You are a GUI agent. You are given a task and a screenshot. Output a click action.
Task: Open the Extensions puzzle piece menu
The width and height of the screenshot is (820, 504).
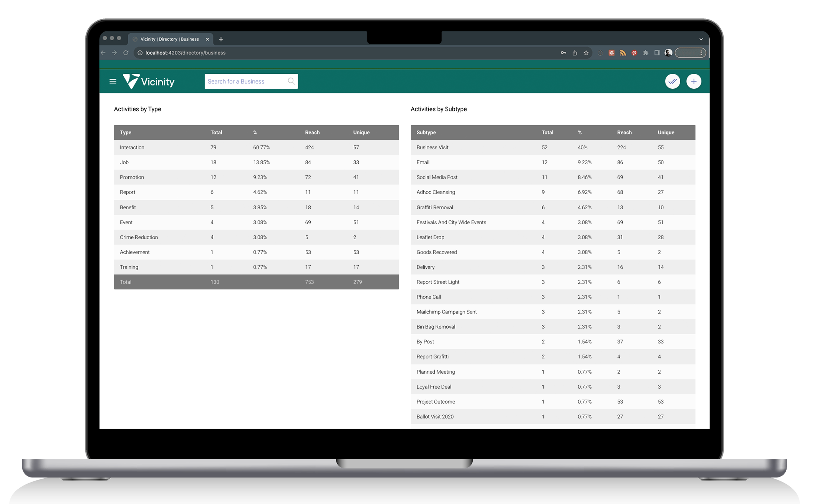click(646, 53)
